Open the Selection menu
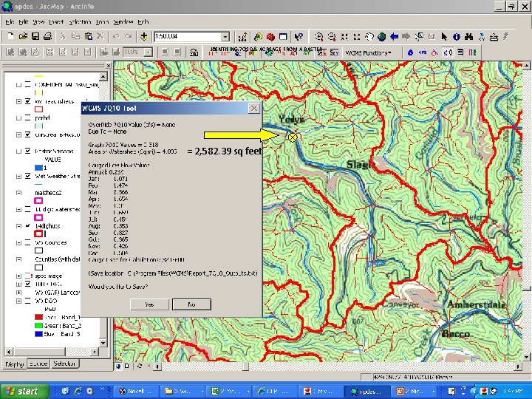 (x=79, y=22)
